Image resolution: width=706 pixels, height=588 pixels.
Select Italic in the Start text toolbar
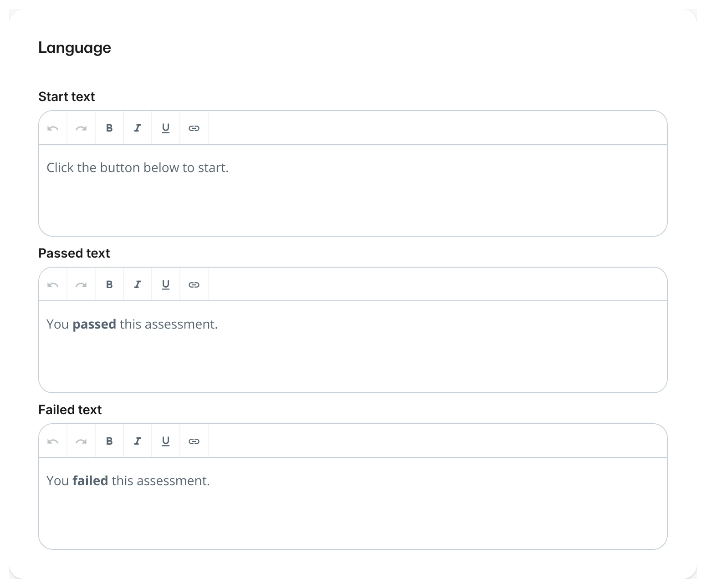[x=137, y=128]
